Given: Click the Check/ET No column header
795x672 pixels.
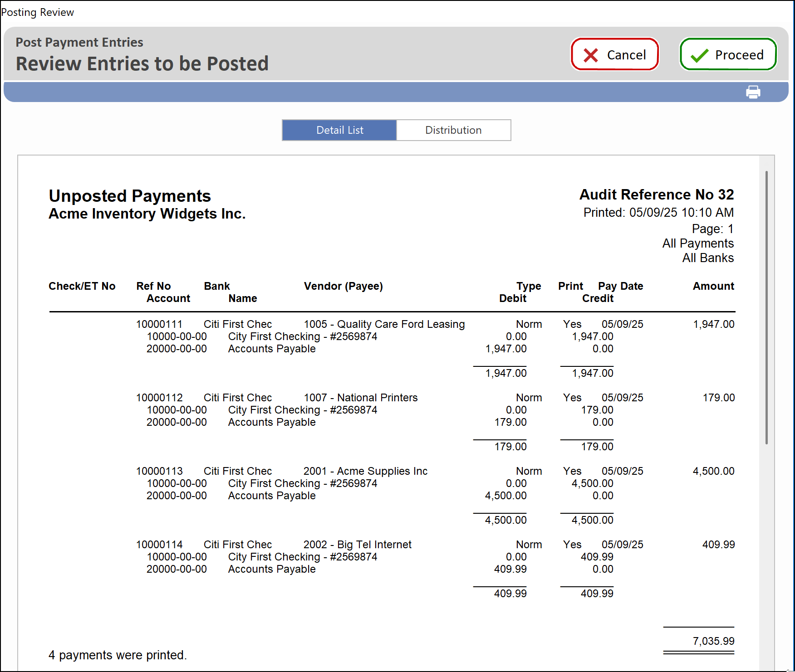Looking at the screenshot, I should [82, 286].
